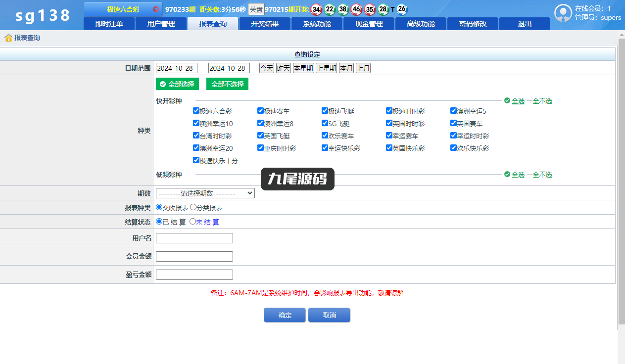Image resolution: width=625 pixels, height=364 pixels.
Task: Click the 本星期 date button
Action: tap(303, 68)
